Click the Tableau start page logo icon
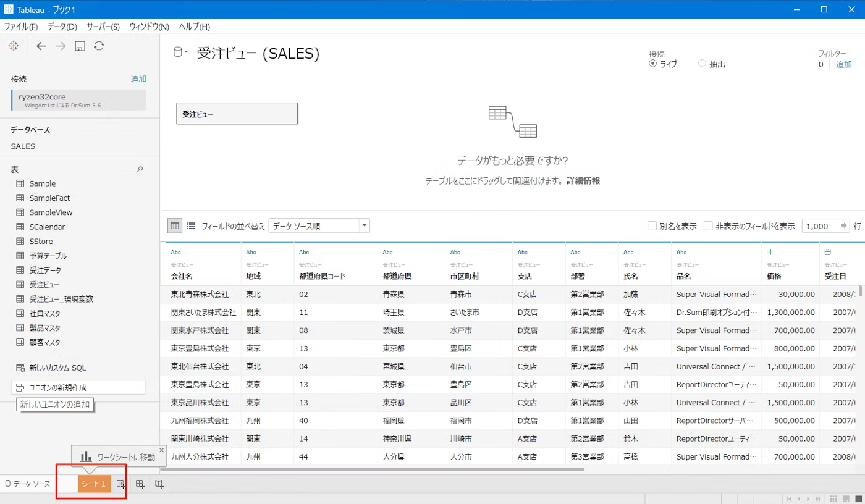Screen dimensions: 865x504 point(14,46)
